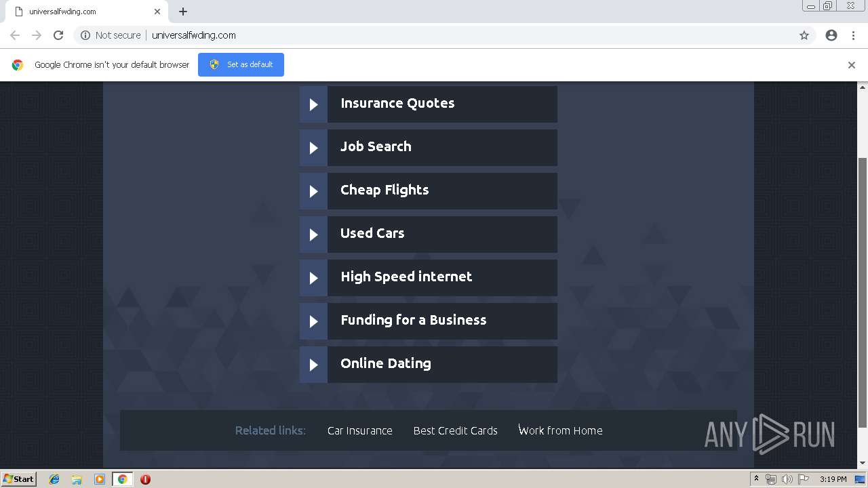Dismiss the default browser notification bar
The image size is (868, 488).
click(x=852, y=65)
